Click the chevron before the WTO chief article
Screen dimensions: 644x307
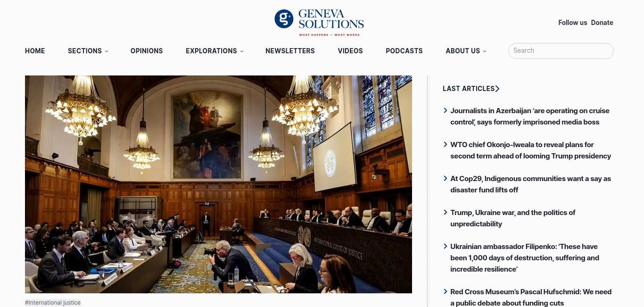tap(446, 144)
